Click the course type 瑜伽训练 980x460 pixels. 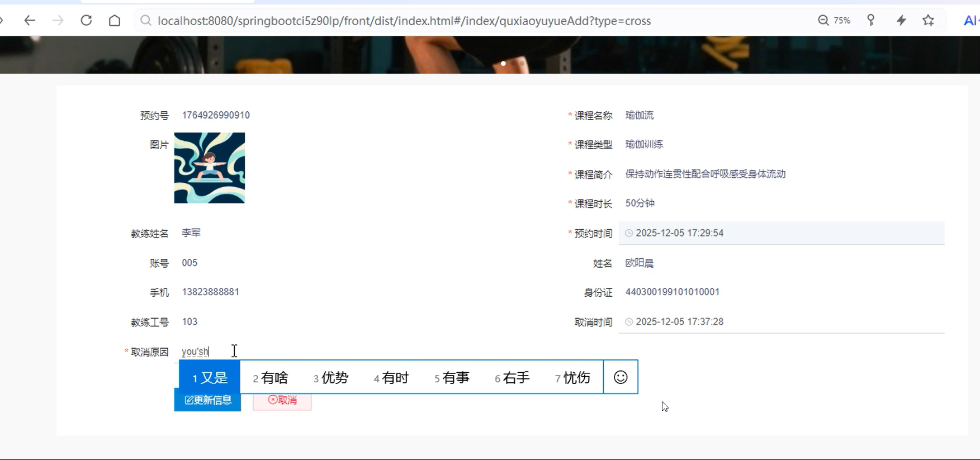pyautogui.click(x=644, y=144)
